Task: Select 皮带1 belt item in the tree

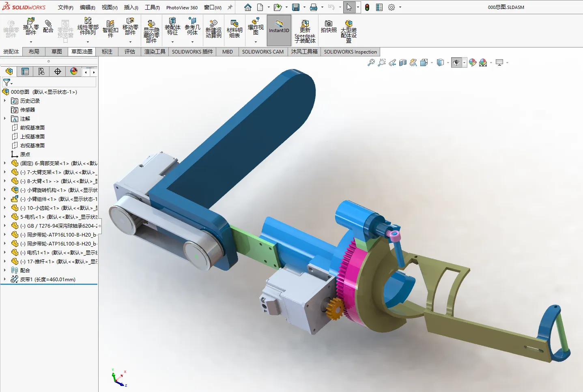Action: coord(48,279)
